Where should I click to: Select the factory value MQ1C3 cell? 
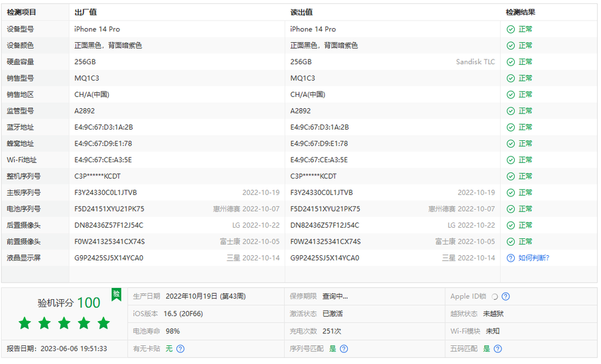coord(87,78)
